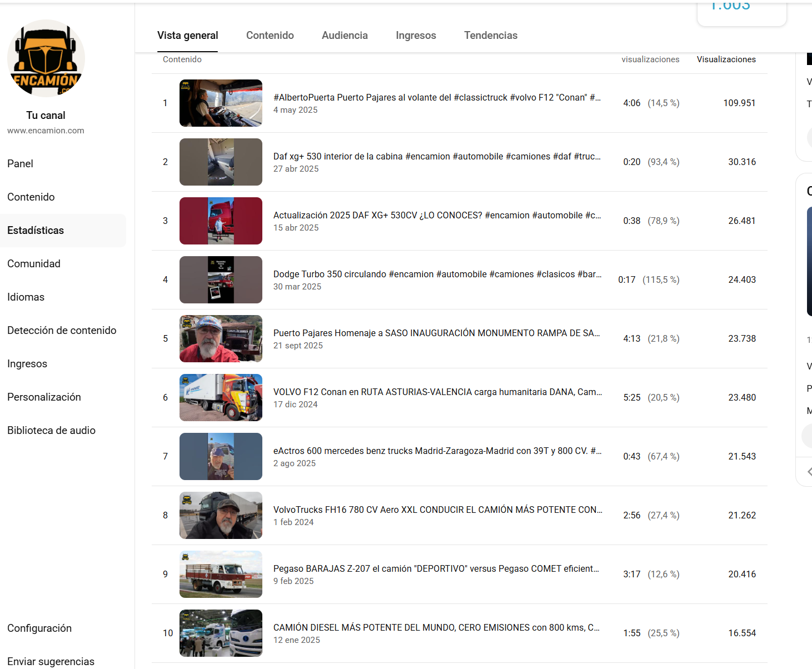The image size is (812, 669).
Task: Click the AlbertoPuerta Puerto Pajares video thumbnail
Action: (x=221, y=103)
